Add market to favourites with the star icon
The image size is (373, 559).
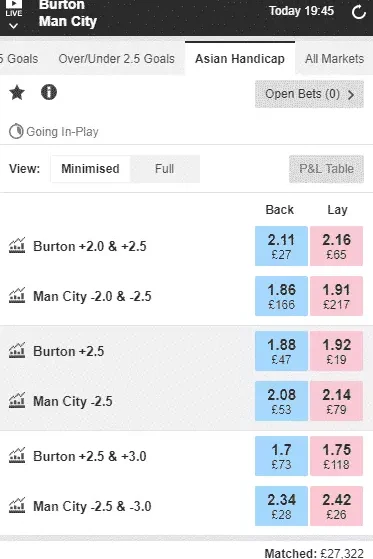[17, 92]
